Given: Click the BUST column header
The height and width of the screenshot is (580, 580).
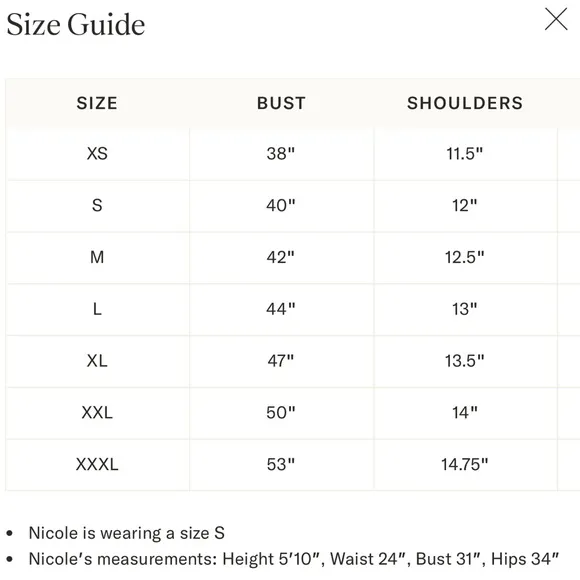Looking at the screenshot, I should 281,103.
